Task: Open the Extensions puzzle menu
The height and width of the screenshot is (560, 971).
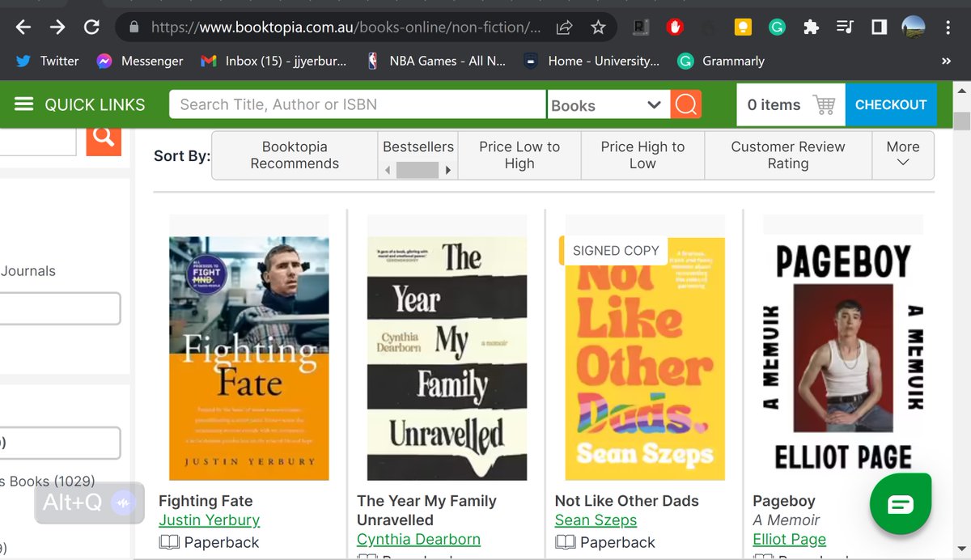Action: pos(811,28)
